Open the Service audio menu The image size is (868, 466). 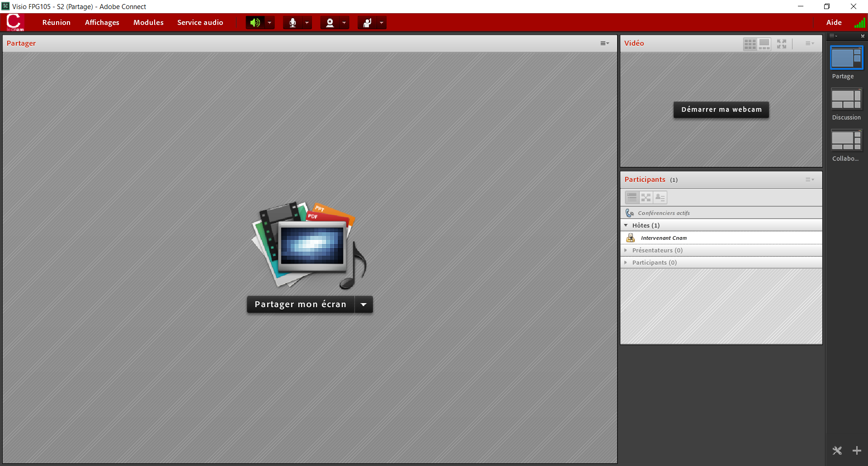200,23
